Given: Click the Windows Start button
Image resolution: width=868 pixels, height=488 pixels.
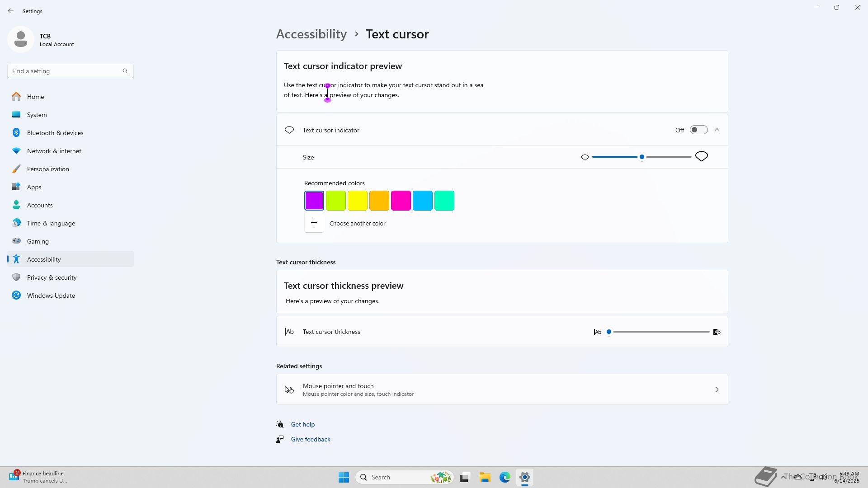Looking at the screenshot, I should coord(344,477).
